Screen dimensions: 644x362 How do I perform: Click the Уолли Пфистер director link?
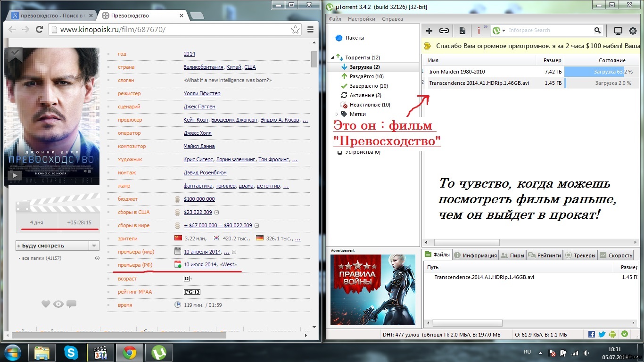pyautogui.click(x=202, y=93)
